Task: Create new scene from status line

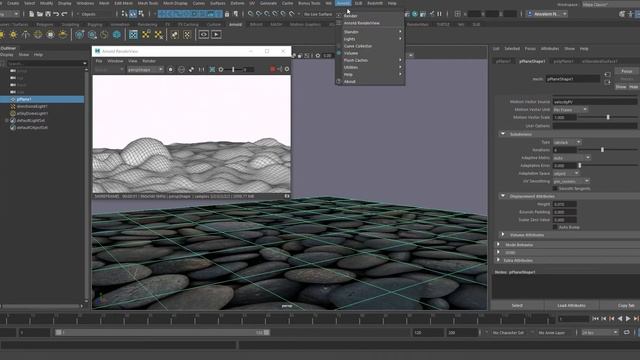Action: click(31, 14)
